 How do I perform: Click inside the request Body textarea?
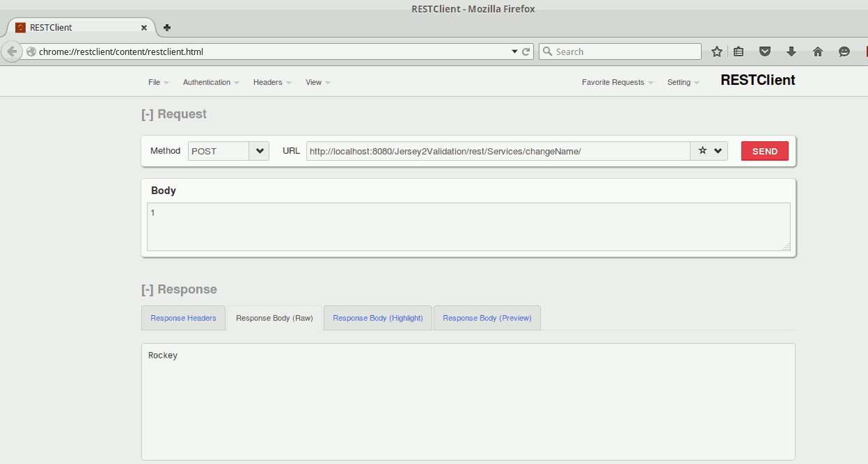pyautogui.click(x=468, y=227)
